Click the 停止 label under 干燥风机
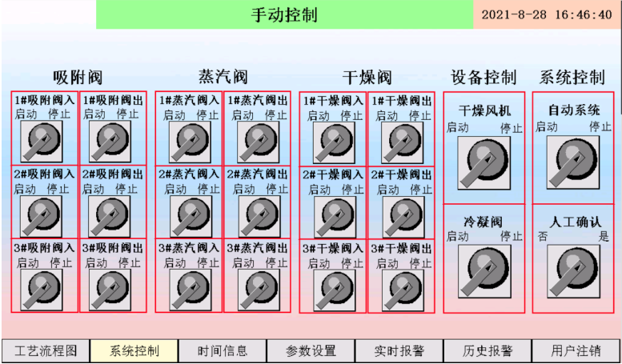622x364 pixels. click(x=512, y=129)
